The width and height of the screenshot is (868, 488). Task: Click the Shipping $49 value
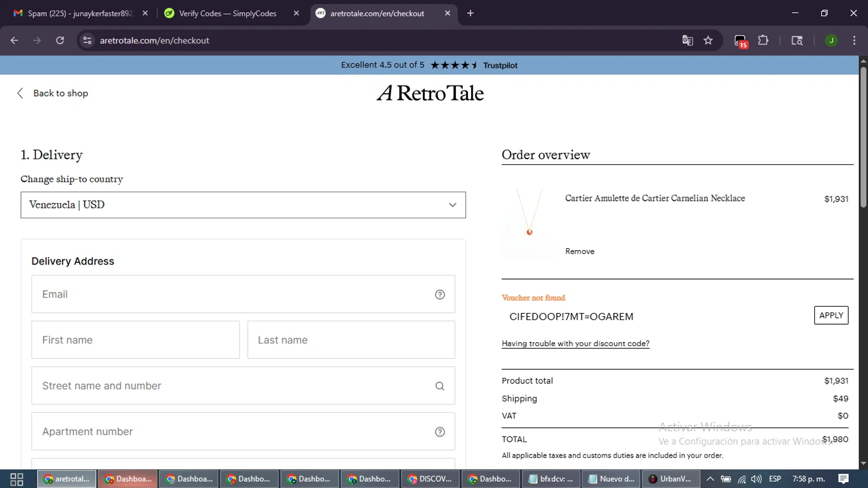click(841, 399)
